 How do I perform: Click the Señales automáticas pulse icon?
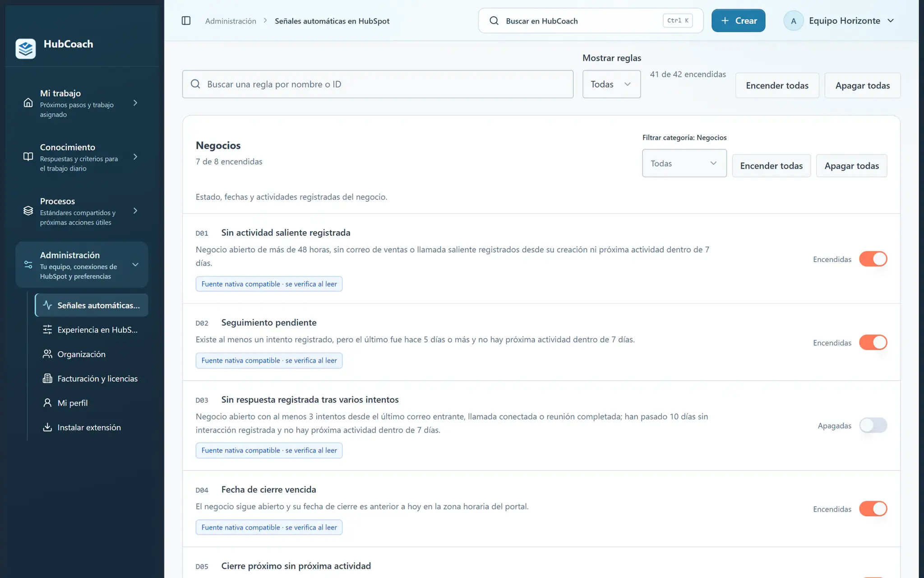point(47,305)
